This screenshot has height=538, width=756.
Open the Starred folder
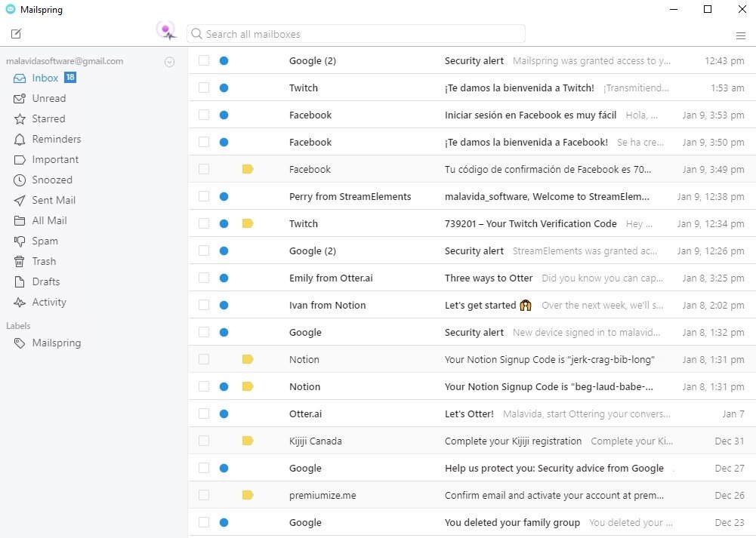click(x=48, y=118)
